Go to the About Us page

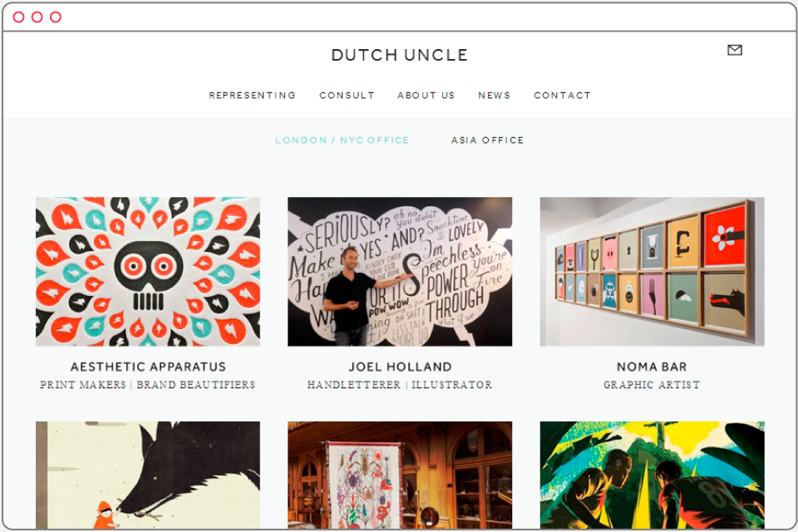click(x=426, y=96)
